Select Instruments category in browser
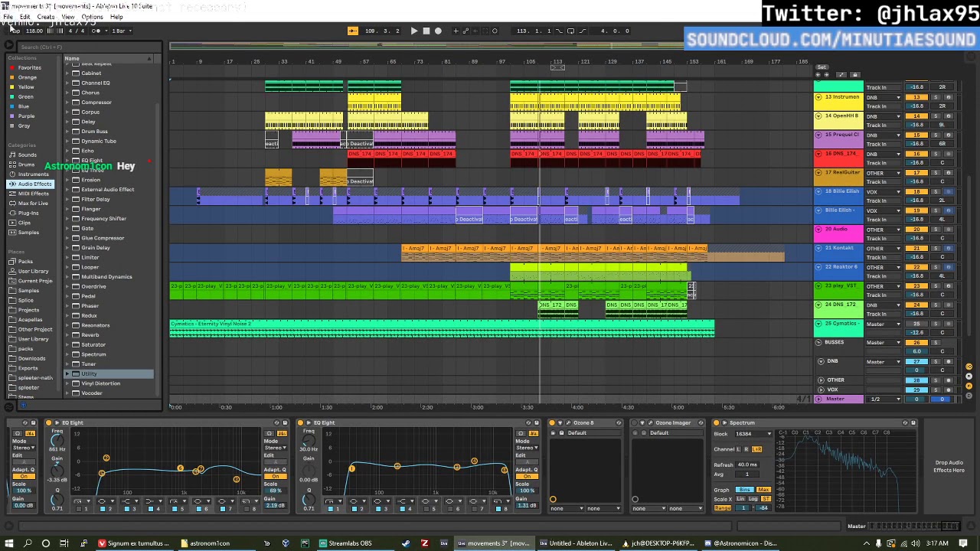Screen dimensions: 980x551 pyautogui.click(x=33, y=174)
